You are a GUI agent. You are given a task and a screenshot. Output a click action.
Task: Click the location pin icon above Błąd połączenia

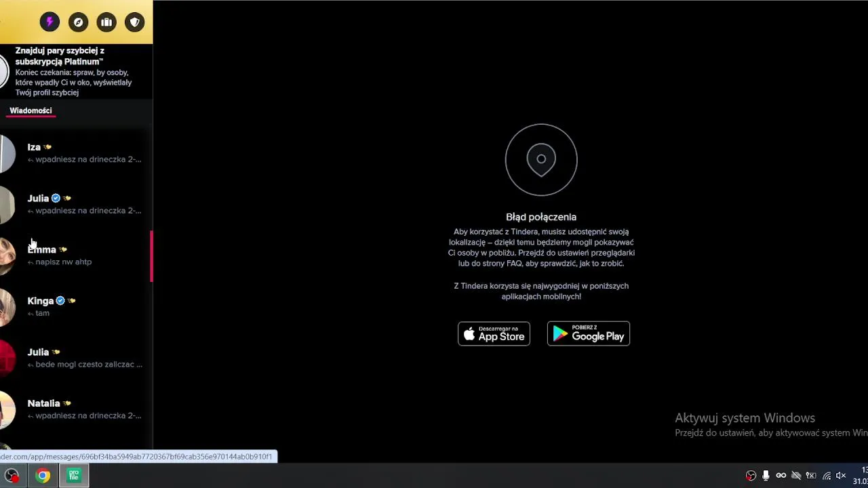[541, 159]
